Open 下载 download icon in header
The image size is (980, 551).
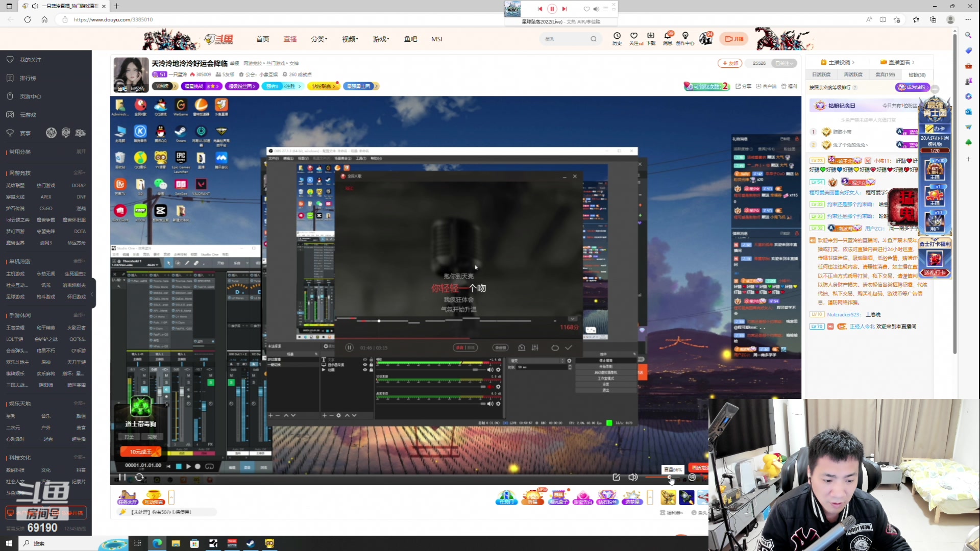pos(651,38)
